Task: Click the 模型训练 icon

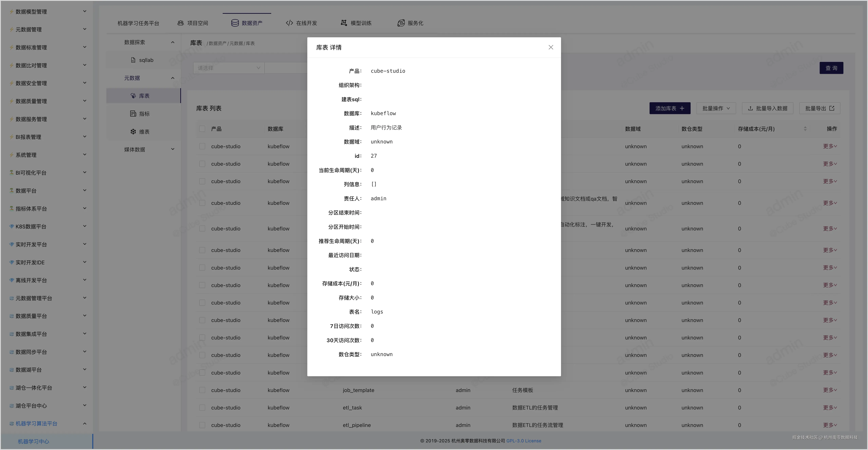Action: pos(344,23)
